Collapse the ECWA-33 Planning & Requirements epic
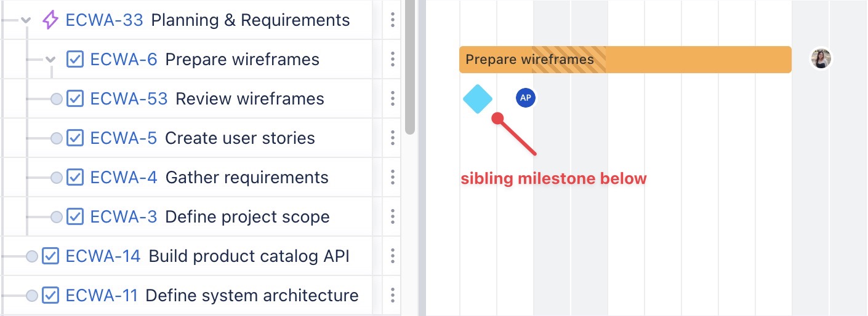 tap(26, 20)
